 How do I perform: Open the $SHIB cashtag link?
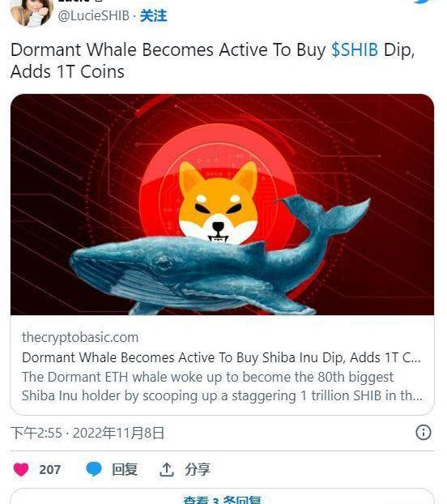pyautogui.click(x=355, y=49)
